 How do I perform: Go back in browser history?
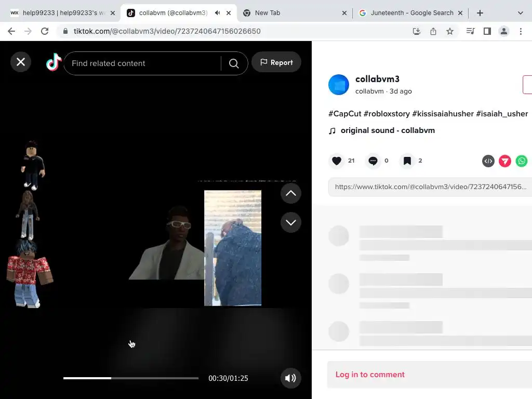click(x=11, y=31)
